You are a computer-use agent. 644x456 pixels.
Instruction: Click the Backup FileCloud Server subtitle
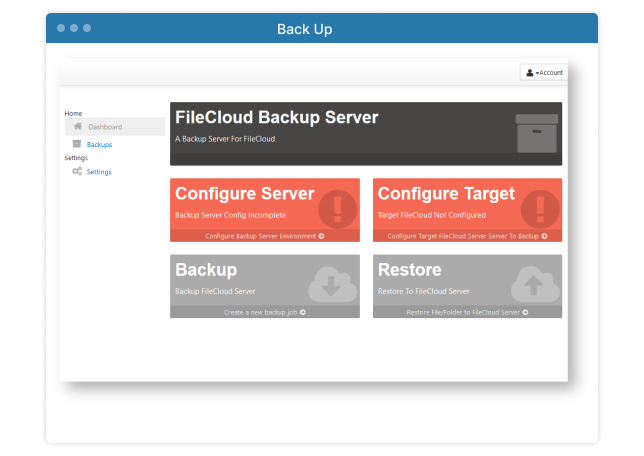pyautogui.click(x=215, y=291)
